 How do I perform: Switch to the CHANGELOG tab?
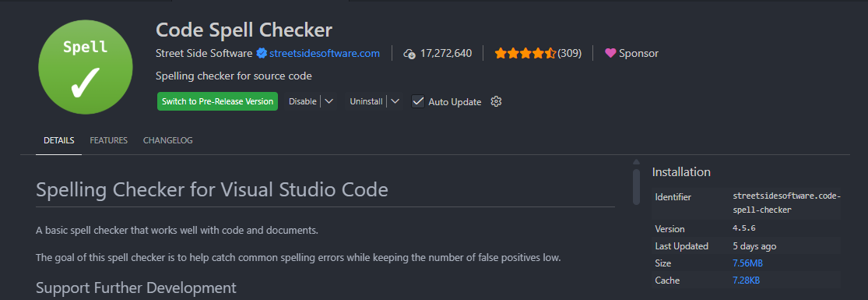[167, 141]
